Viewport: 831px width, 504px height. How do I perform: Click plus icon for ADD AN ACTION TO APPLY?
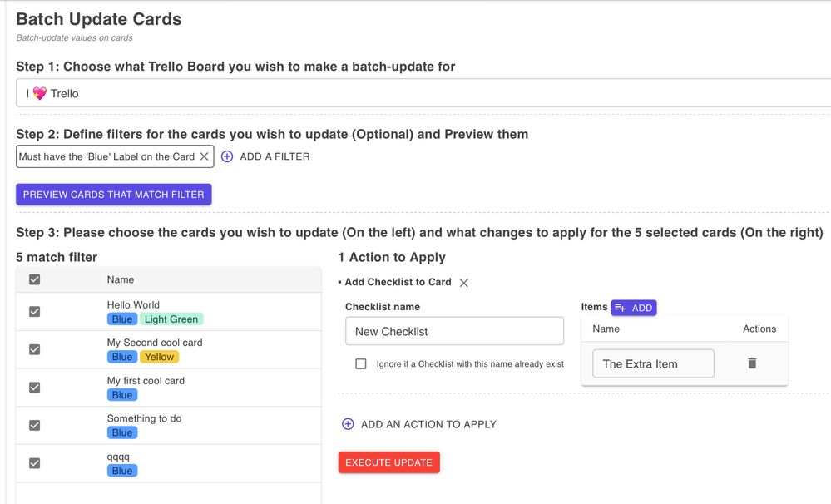348,424
